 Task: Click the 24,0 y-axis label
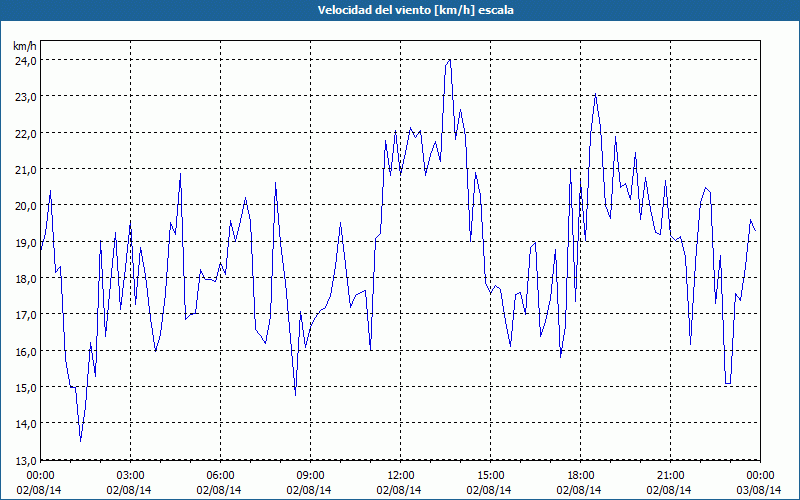[x=25, y=61]
